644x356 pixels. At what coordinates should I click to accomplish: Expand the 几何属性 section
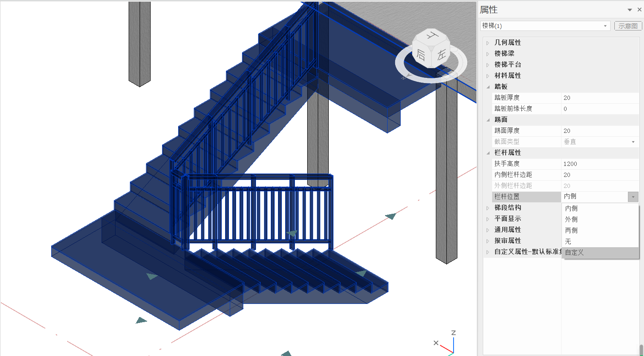tap(488, 43)
